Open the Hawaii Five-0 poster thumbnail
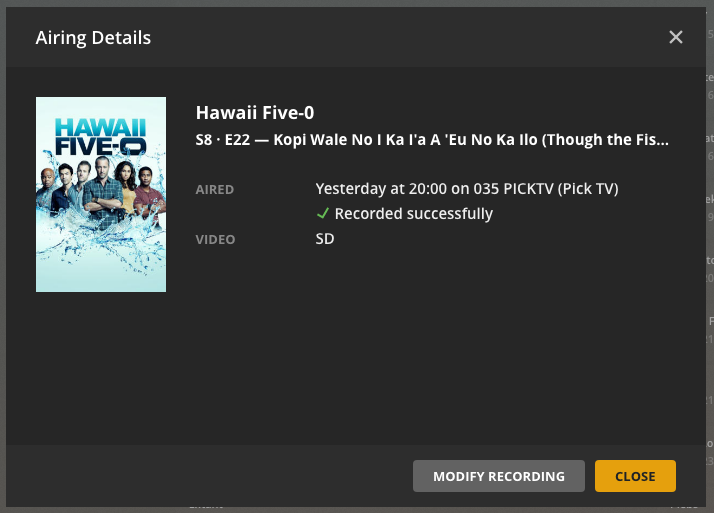The width and height of the screenshot is (714, 513). coord(101,194)
